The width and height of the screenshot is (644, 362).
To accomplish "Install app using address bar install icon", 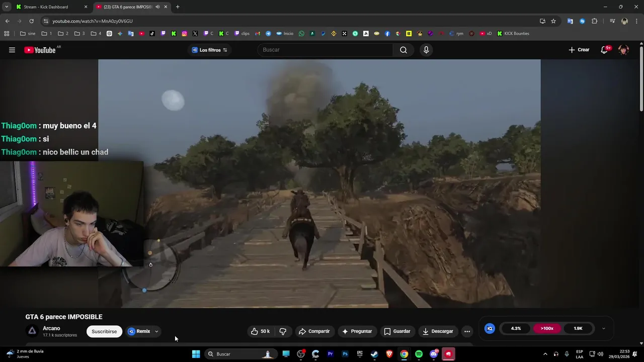I will pos(542,21).
